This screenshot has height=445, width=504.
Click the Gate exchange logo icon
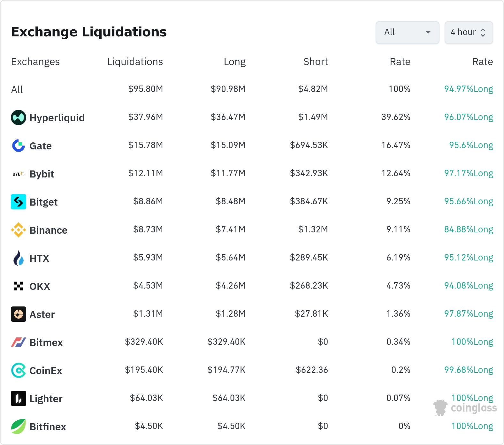[19, 146]
